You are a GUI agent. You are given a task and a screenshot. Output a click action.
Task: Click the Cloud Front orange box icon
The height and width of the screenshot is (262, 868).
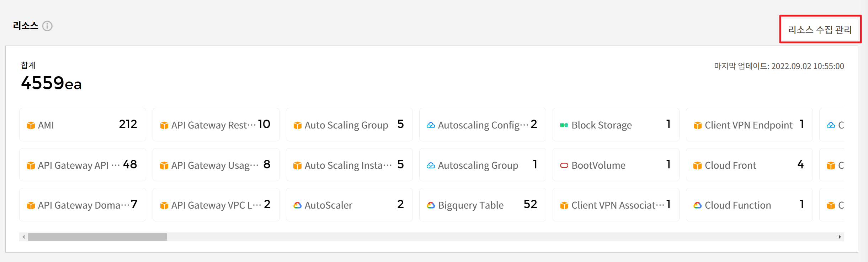click(697, 166)
